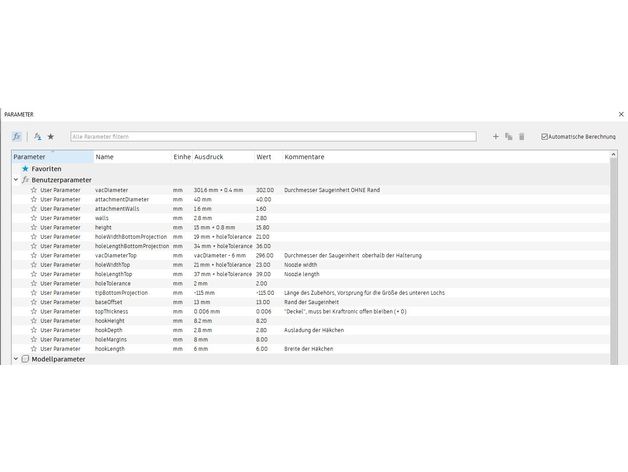628x472 pixels.
Task: Click the blue star beside Favoriten
Action: pyautogui.click(x=25, y=169)
